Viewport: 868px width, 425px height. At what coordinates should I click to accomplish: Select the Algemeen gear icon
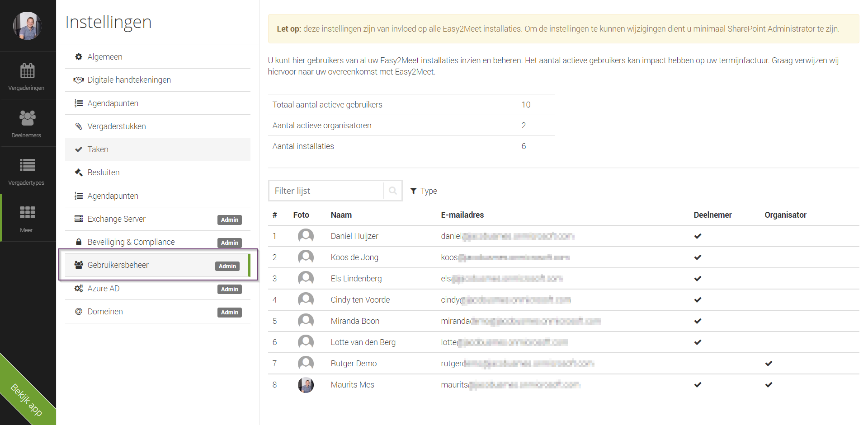click(x=79, y=57)
